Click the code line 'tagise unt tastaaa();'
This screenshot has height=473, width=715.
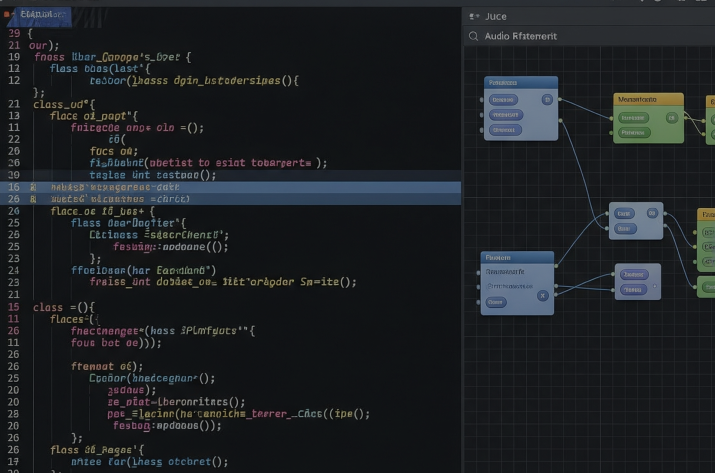click(x=153, y=175)
